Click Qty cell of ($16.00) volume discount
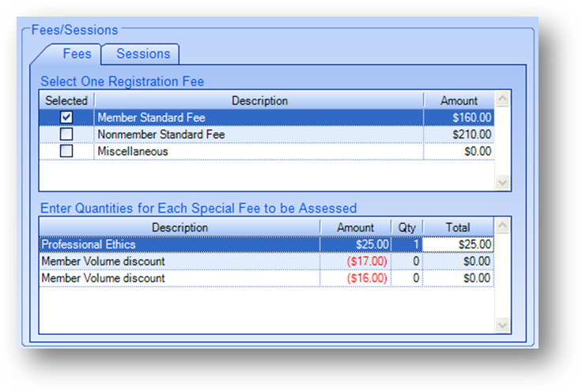This screenshot has width=582, height=392. click(x=406, y=278)
